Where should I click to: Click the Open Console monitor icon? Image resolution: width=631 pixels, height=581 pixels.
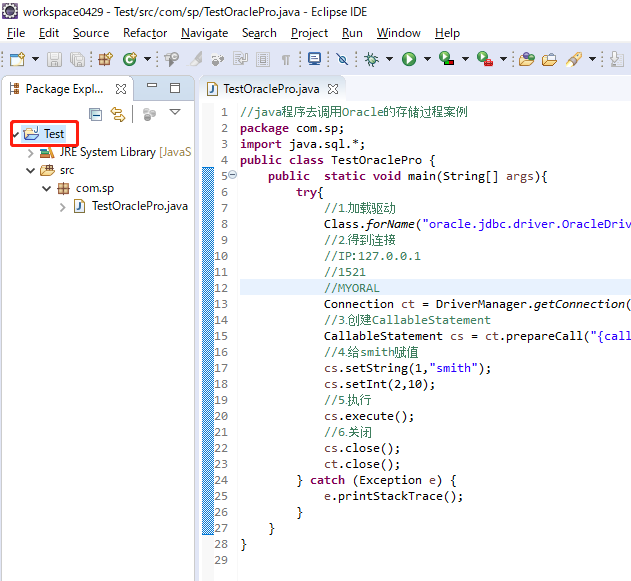click(314, 60)
